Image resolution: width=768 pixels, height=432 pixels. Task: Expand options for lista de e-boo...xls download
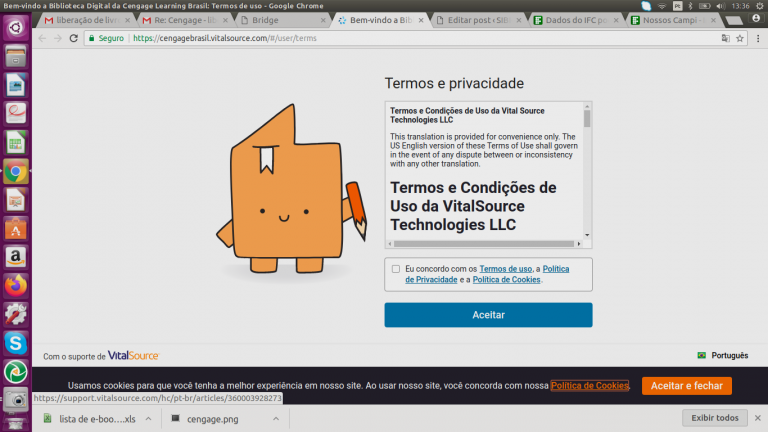(x=147, y=418)
